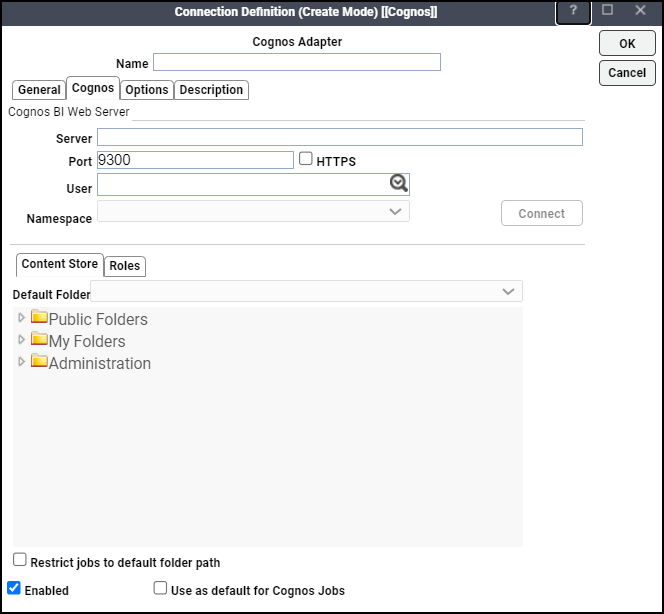
Task: Expand the Public Folders tree node
Action: click(x=21, y=318)
